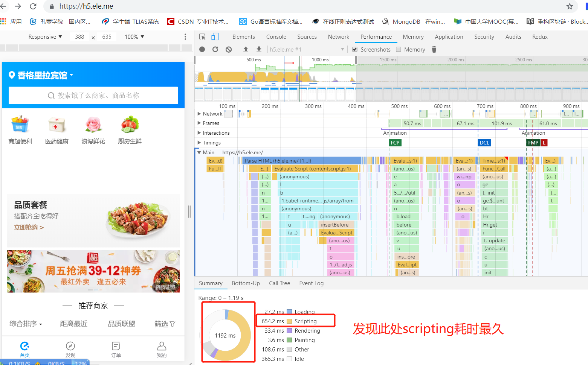Click the reload-and-profile icon in DevTools
The image size is (588, 365).
[215, 49]
